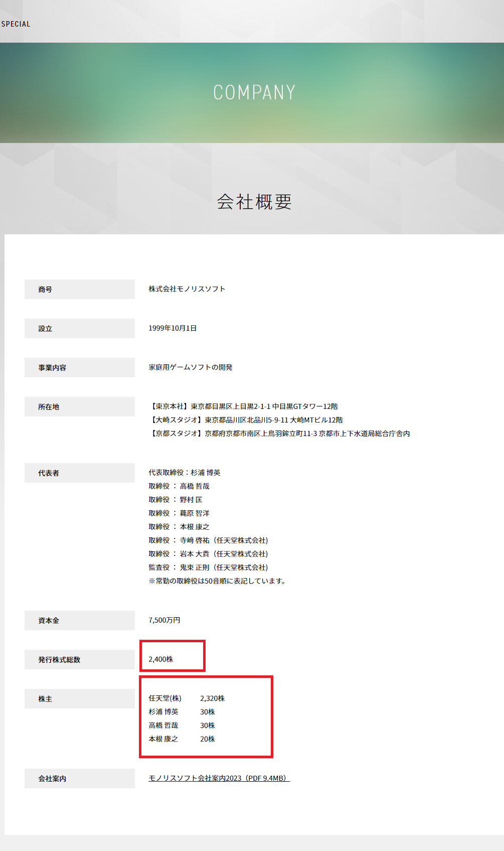Viewport: 504px width, 851px height.
Task: Click 本根 康之 in the 株主 list
Action: [x=163, y=739]
